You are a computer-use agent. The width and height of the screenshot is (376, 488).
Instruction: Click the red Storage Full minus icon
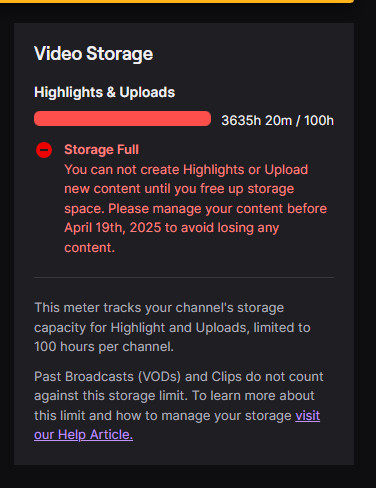[x=44, y=150]
